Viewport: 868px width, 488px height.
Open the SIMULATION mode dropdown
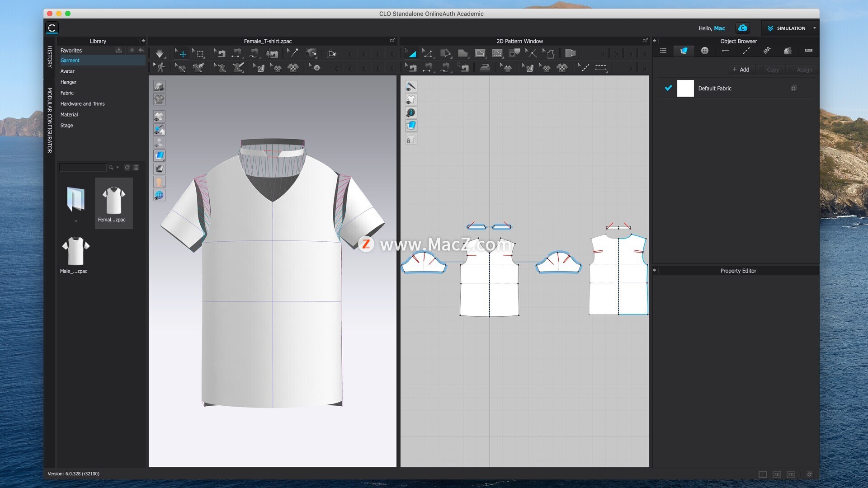[x=786, y=28]
